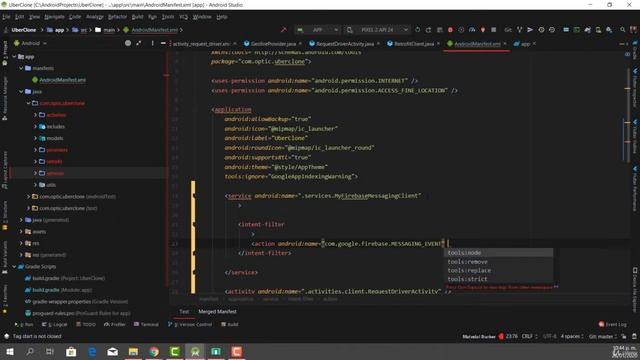The height and width of the screenshot is (360, 640).
Task: Open the APP run configuration dropdown
Action: tap(318, 30)
